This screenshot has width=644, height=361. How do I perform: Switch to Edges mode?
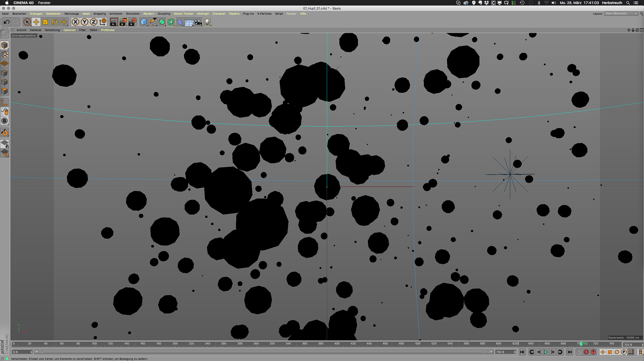5,82
